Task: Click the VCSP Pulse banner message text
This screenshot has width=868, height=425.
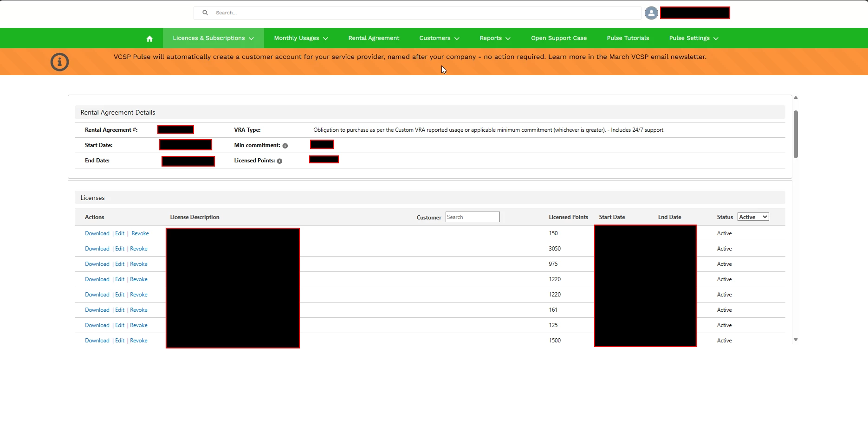Action: (x=410, y=57)
